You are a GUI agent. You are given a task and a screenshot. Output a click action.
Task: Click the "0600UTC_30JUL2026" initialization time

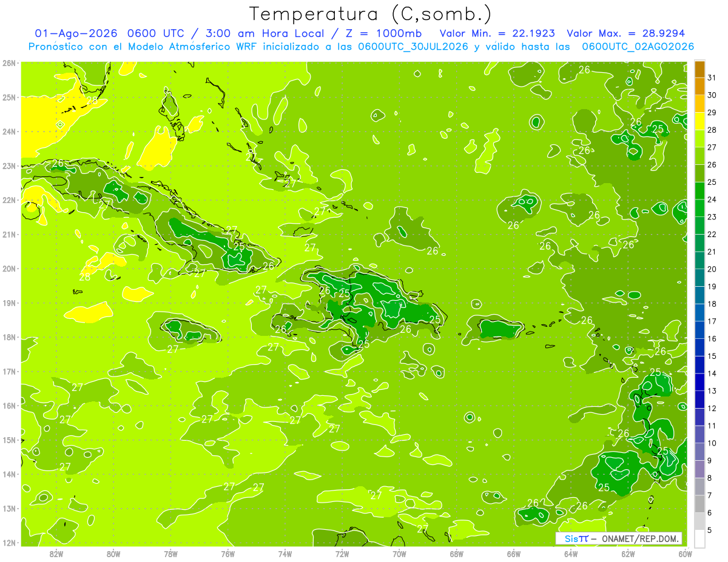(413, 47)
